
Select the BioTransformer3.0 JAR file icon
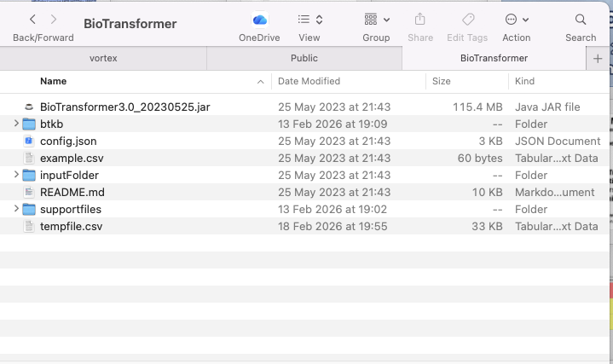(x=29, y=107)
